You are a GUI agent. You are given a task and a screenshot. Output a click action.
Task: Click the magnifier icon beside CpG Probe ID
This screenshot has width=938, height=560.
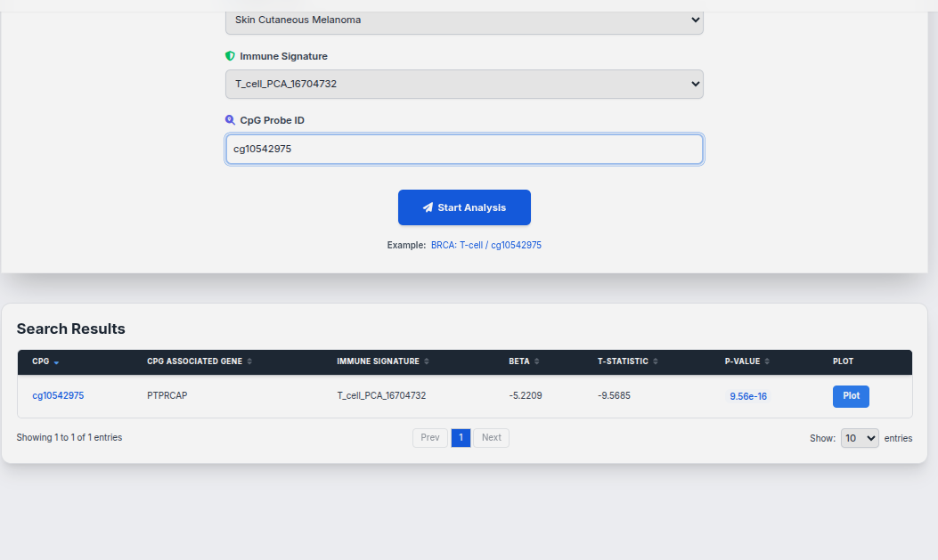click(230, 120)
